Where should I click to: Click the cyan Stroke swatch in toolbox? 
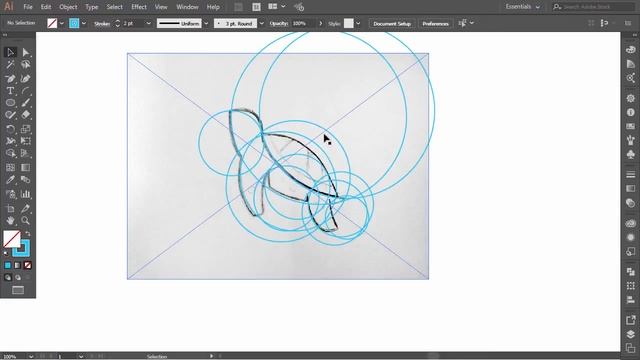(22, 248)
